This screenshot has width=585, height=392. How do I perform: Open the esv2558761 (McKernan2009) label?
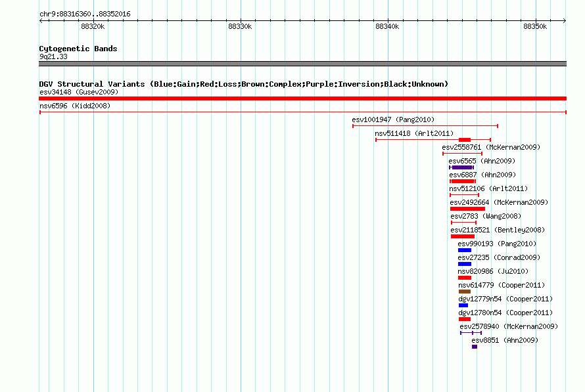(x=491, y=147)
